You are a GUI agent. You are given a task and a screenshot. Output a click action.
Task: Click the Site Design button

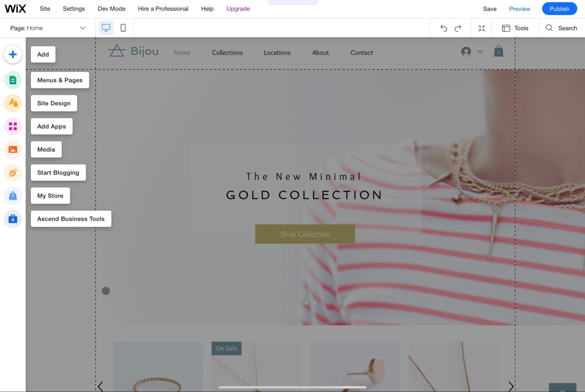[x=54, y=103]
